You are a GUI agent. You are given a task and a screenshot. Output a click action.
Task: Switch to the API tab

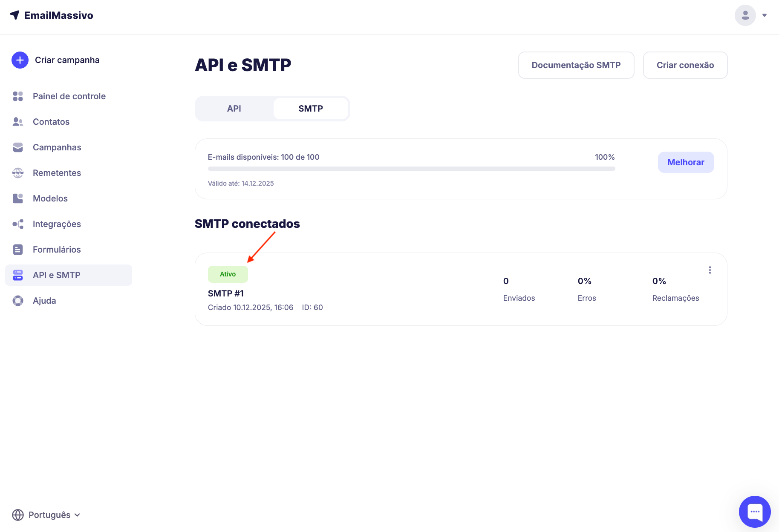tap(234, 109)
